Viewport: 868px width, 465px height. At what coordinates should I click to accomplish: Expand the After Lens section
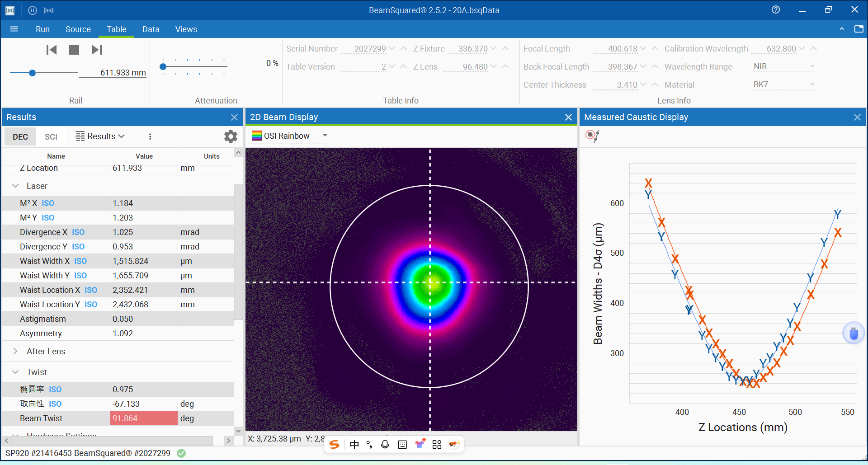pyautogui.click(x=15, y=351)
